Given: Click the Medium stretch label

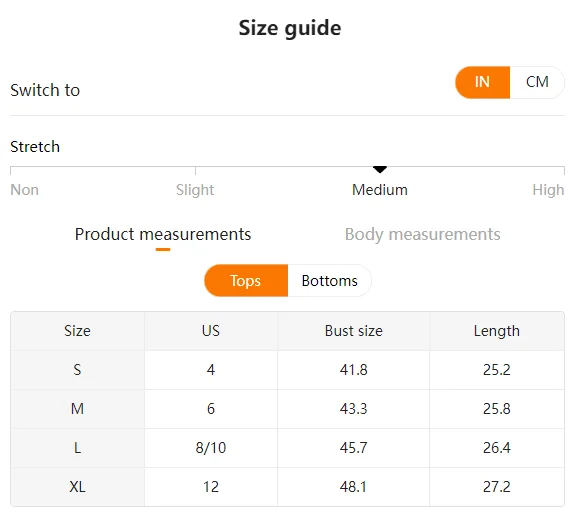Looking at the screenshot, I should click(x=380, y=190).
